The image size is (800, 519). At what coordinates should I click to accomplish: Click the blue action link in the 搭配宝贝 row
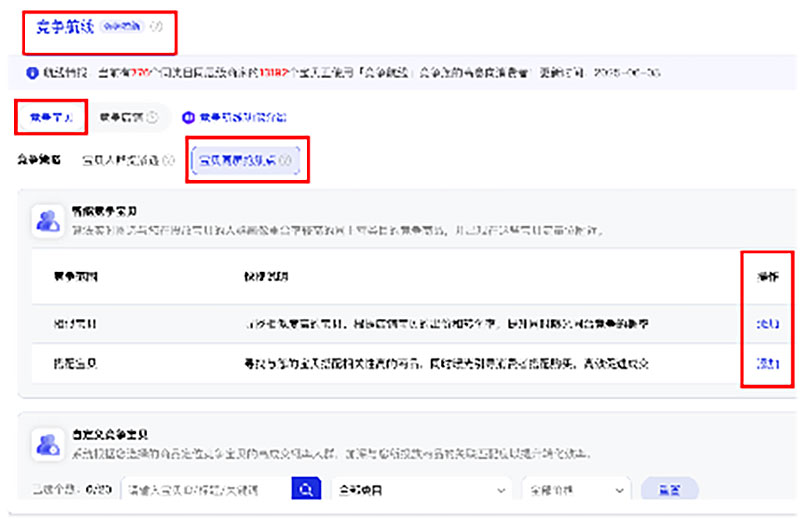coord(768,363)
